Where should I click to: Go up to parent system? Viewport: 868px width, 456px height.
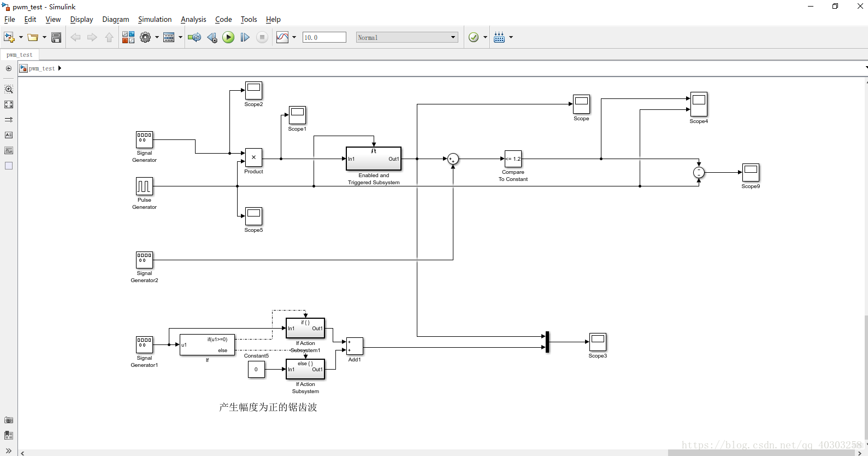109,37
